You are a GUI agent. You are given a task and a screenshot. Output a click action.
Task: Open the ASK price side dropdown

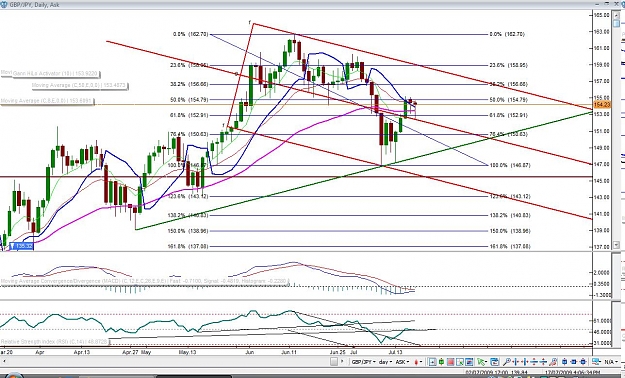402,362
